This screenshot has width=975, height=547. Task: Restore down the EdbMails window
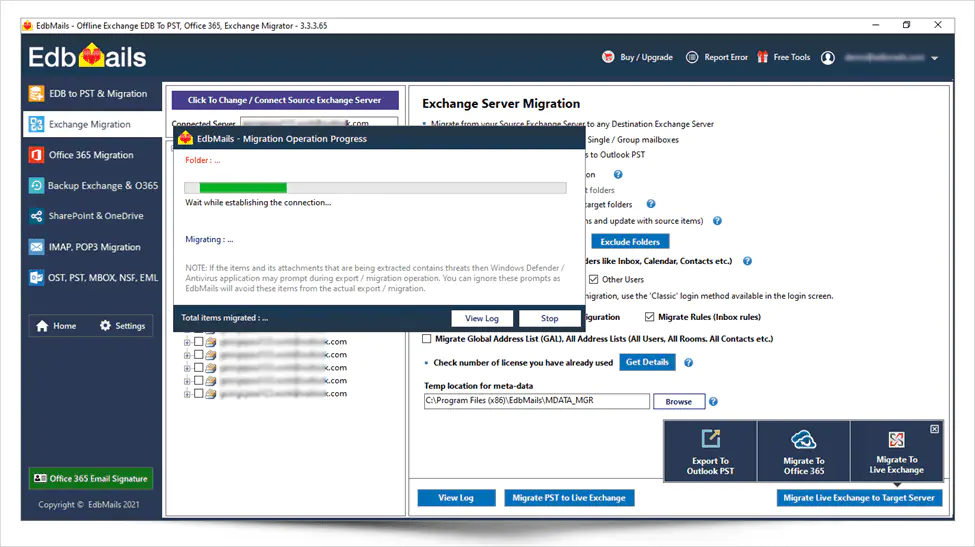click(907, 25)
